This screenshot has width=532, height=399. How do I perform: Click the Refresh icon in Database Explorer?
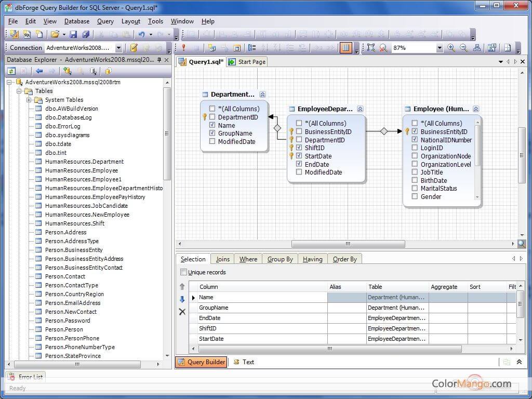click(x=11, y=71)
